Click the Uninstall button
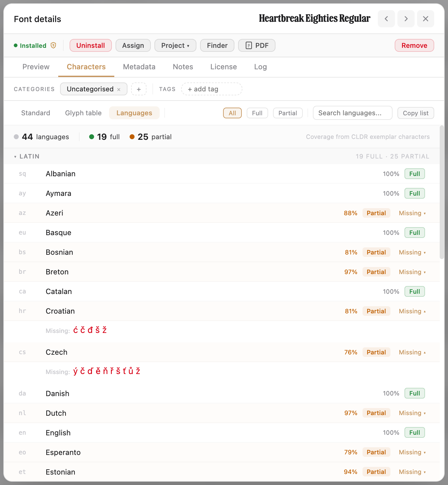Viewport: 448px width, 485px height. [91, 45]
